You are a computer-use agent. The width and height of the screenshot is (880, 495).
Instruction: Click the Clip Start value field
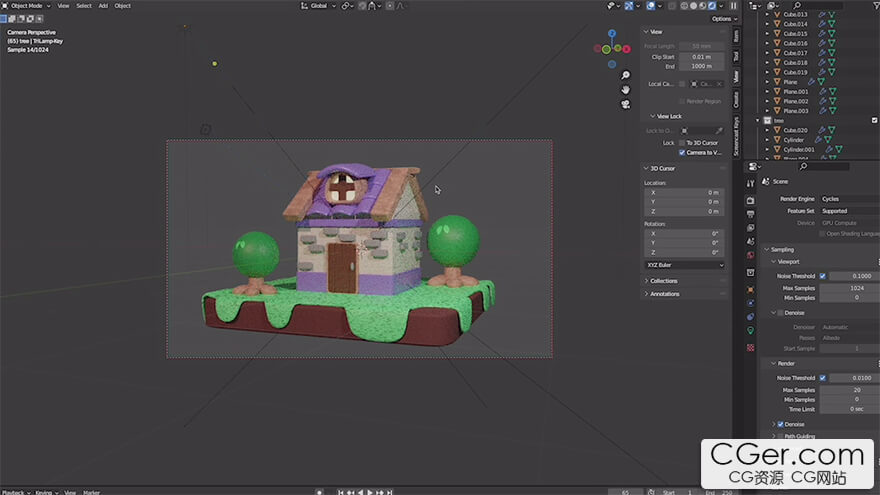point(702,57)
